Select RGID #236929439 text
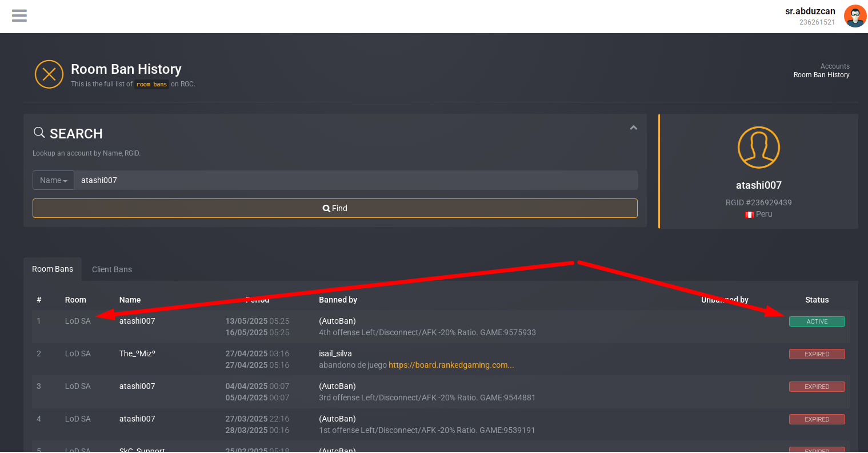The image size is (868, 453). point(758,202)
